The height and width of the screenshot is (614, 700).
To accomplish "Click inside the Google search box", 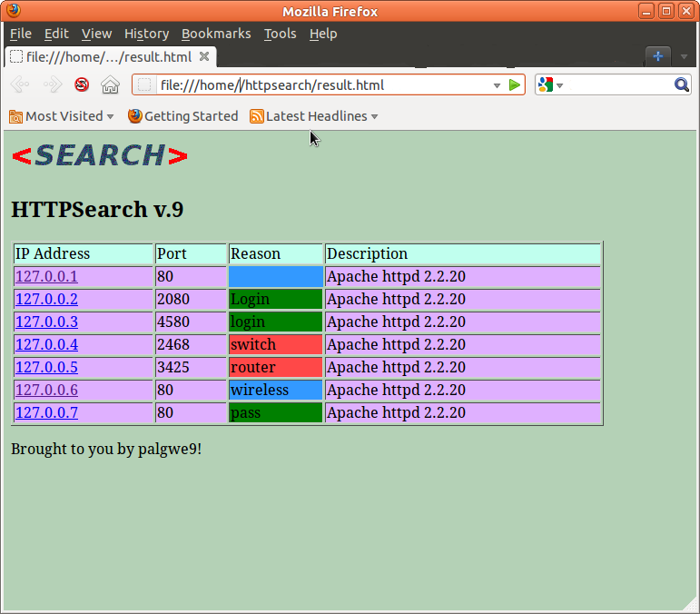I will tap(618, 84).
